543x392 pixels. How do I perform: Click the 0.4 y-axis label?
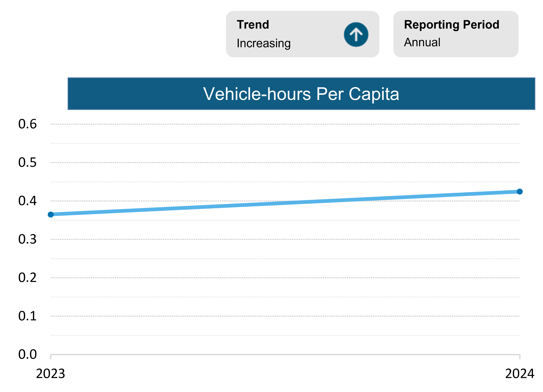pos(27,201)
